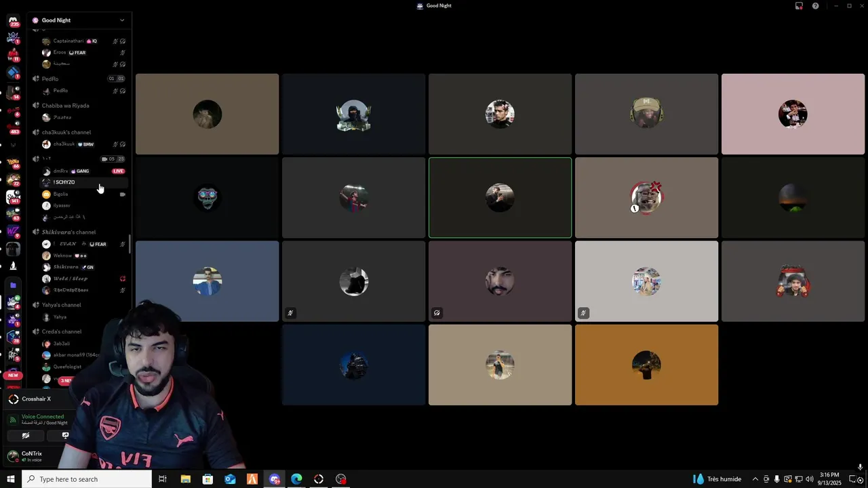Open Microsoft Store from the taskbar
868x488 pixels.
point(208,479)
